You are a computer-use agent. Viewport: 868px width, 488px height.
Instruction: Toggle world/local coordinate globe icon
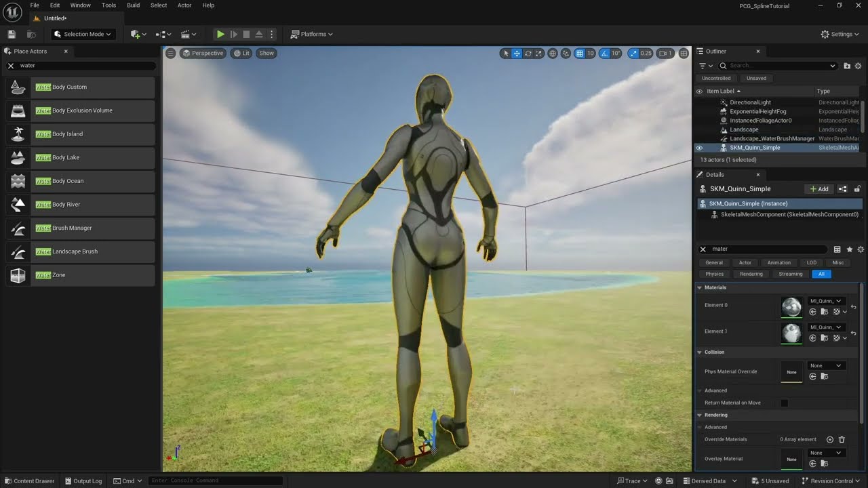(553, 53)
